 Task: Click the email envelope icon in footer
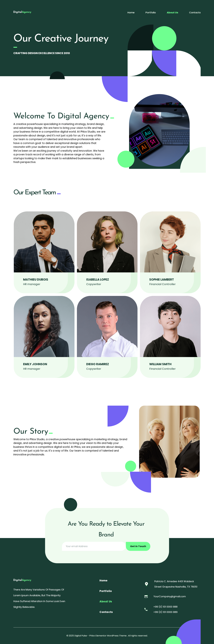[146, 596]
